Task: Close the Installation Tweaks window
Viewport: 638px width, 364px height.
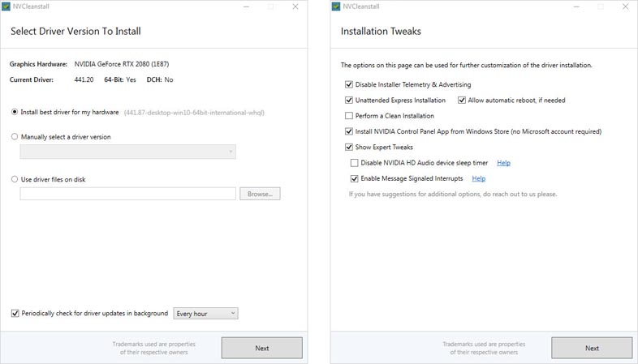Action: click(x=625, y=6)
